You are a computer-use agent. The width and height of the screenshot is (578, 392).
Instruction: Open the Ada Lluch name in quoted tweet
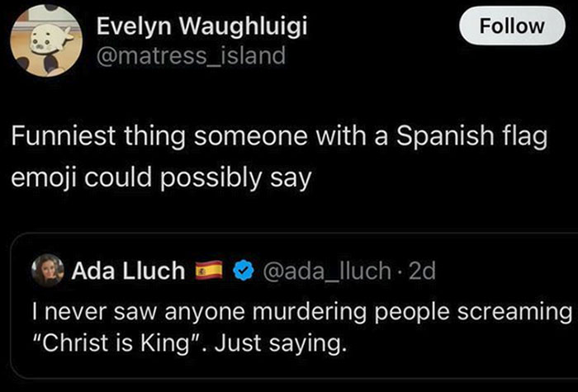129,270
